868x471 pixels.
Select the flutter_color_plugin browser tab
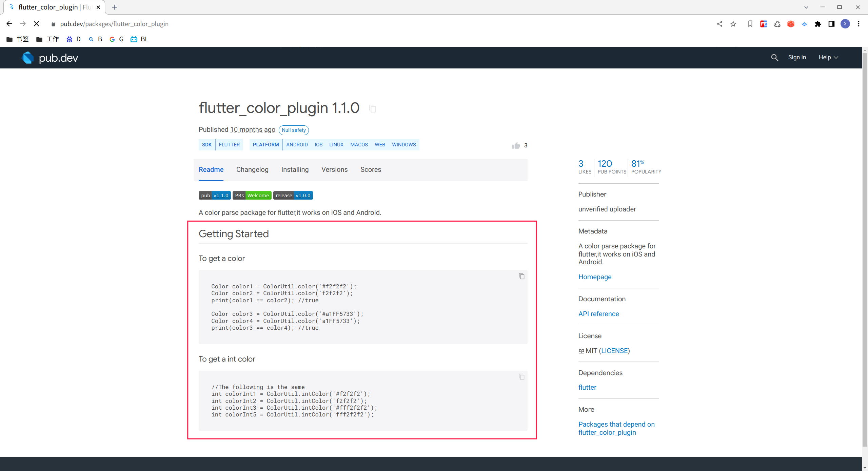coord(54,7)
